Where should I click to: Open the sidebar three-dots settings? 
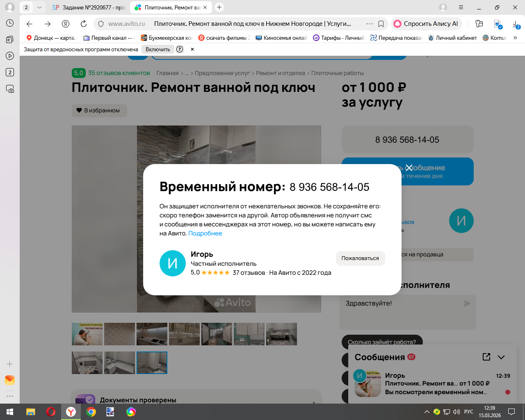[x=10, y=396]
